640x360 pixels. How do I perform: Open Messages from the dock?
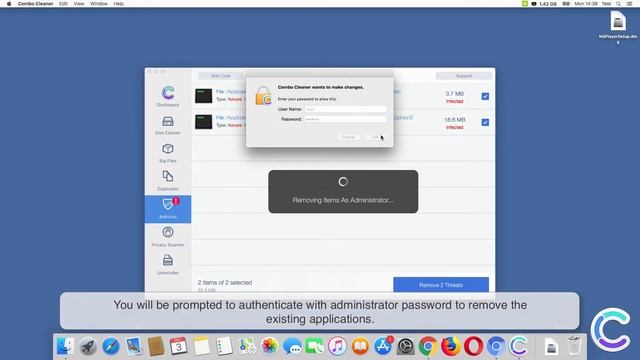292,346
